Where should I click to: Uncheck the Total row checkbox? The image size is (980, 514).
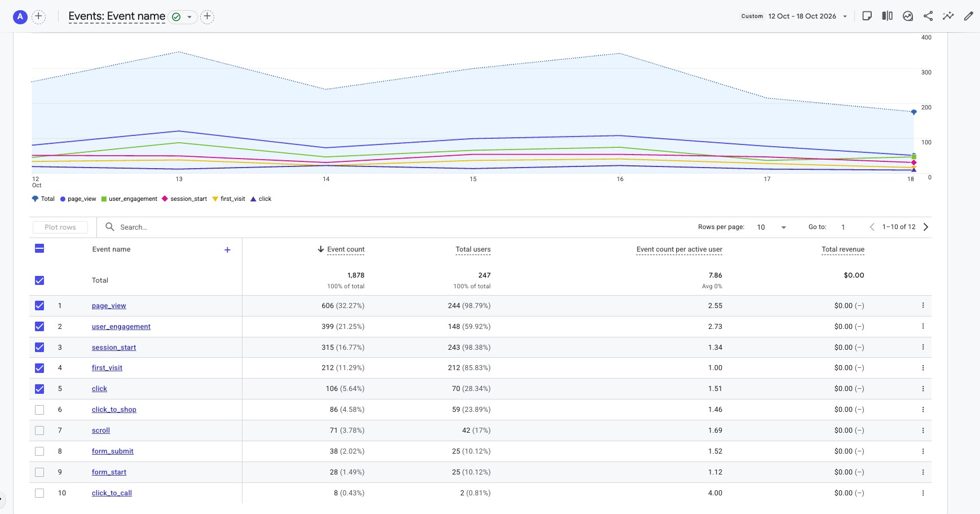[x=39, y=280]
